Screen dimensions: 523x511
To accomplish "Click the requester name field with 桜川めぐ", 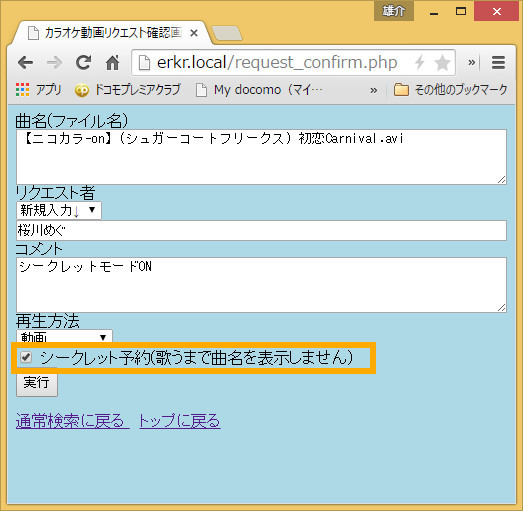I will [262, 230].
